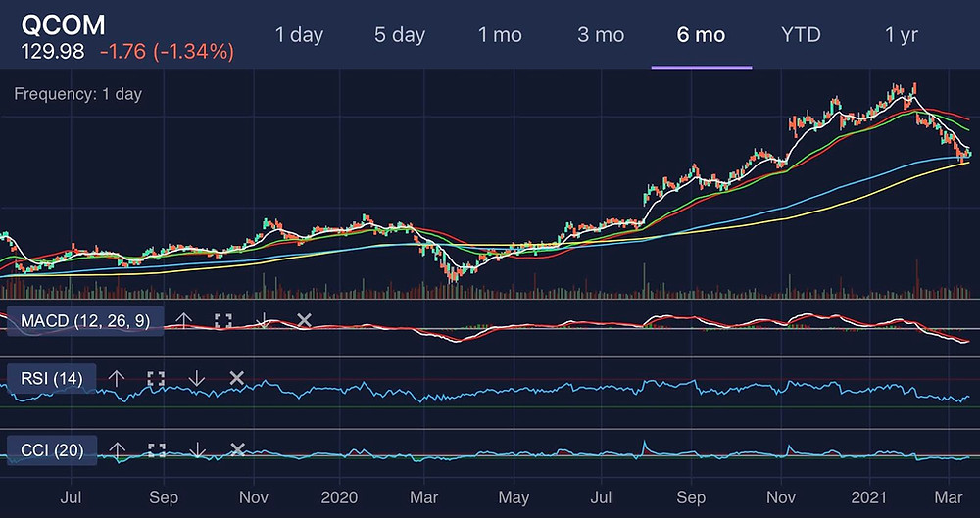
Task: Move the CCI indicator down
Action: 198,449
